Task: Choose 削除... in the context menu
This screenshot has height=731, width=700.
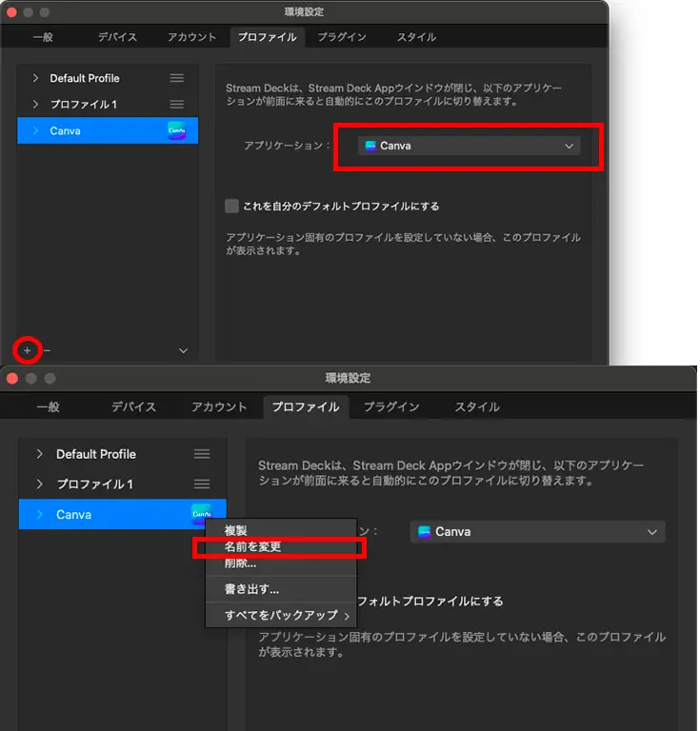Action: click(281, 563)
